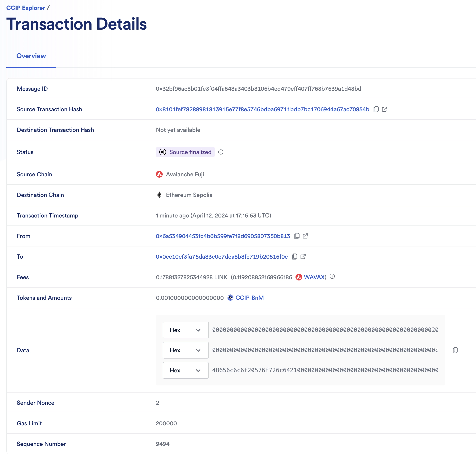
Task: Open the third Hex format dropdown
Action: coord(186,370)
